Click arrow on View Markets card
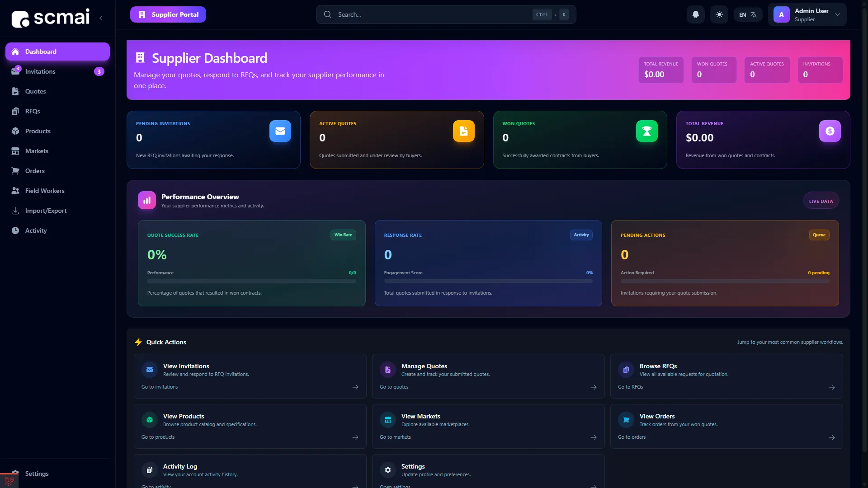This screenshot has height=488, width=868. click(594, 437)
